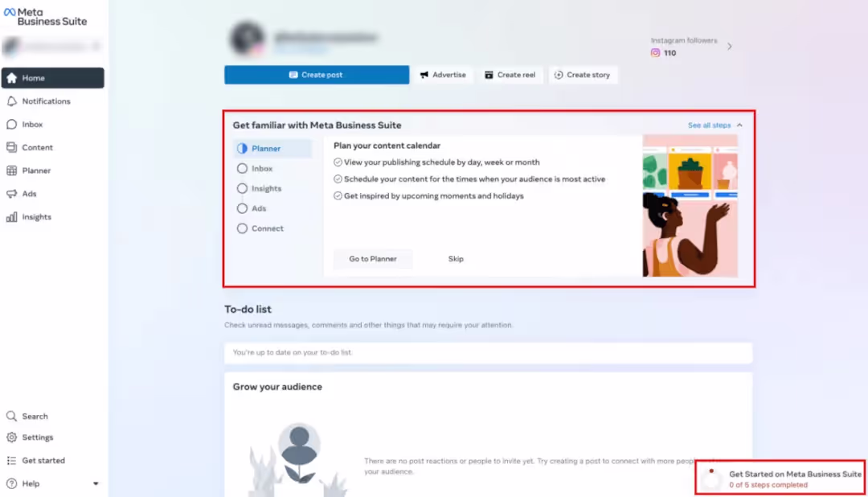Click 'You're up to date' to-do box
Viewport: 868px width, 497px height.
(x=489, y=352)
